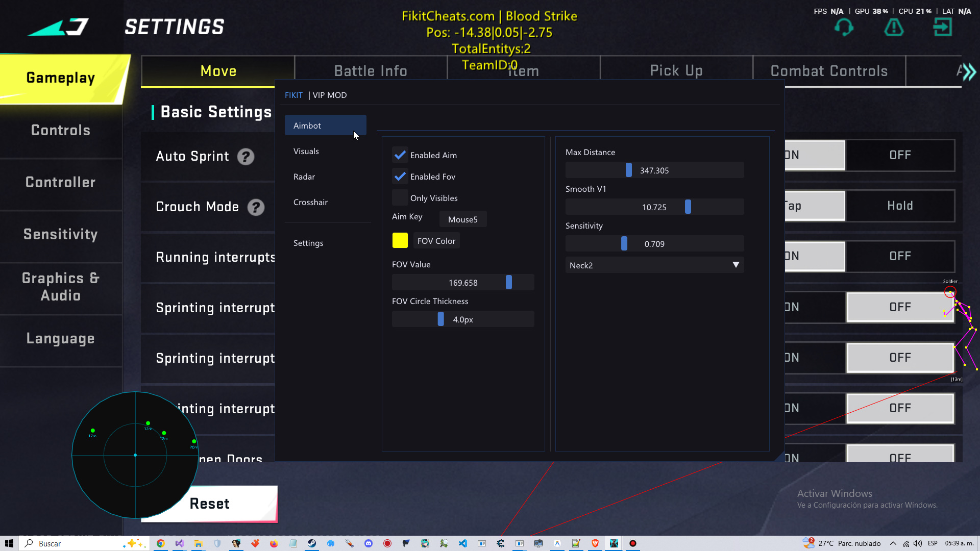Open File Explorer from the taskbar
The width and height of the screenshot is (980, 551).
coord(198,543)
